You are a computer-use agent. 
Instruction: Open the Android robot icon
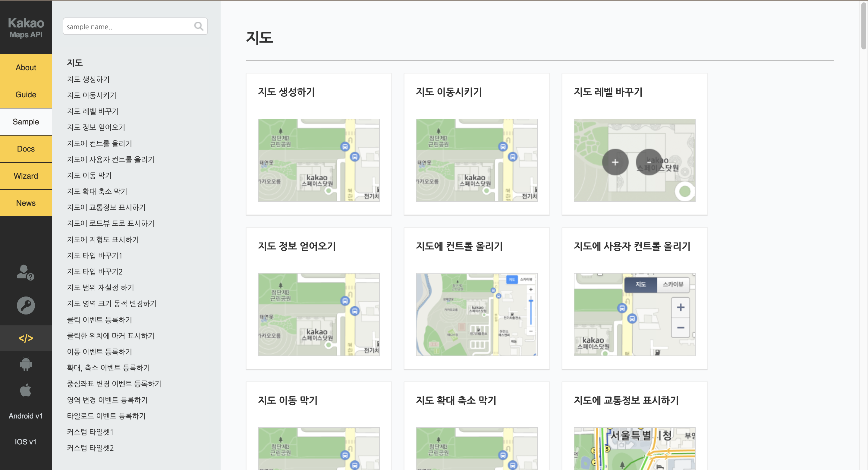coord(26,364)
